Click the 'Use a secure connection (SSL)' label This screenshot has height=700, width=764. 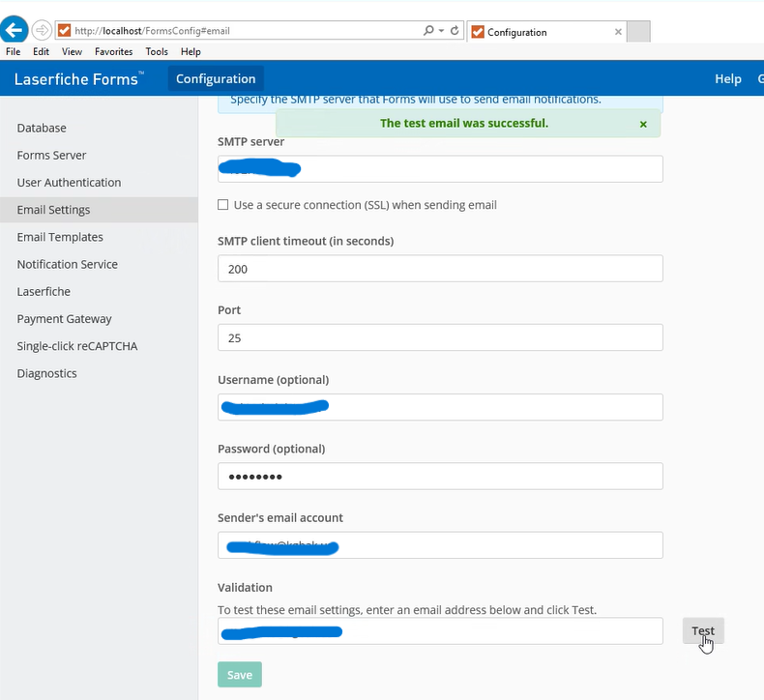[365, 205]
